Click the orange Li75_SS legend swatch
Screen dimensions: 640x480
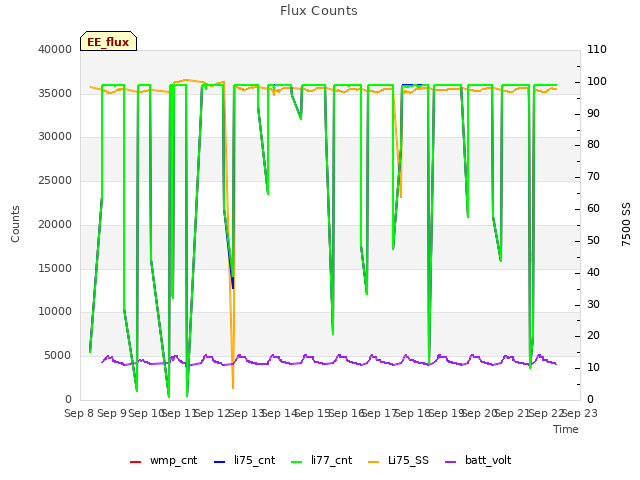[x=373, y=462]
